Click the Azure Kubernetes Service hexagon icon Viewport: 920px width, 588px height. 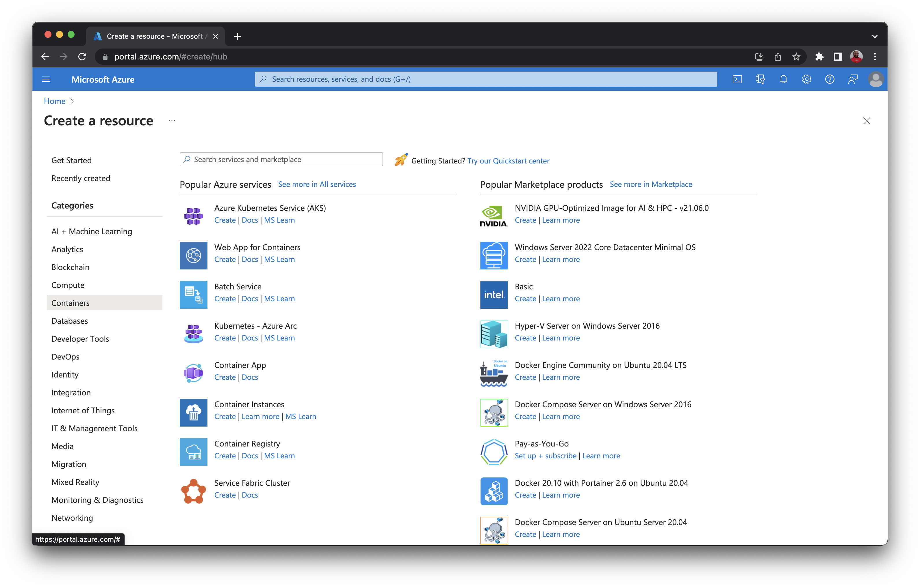[193, 215]
